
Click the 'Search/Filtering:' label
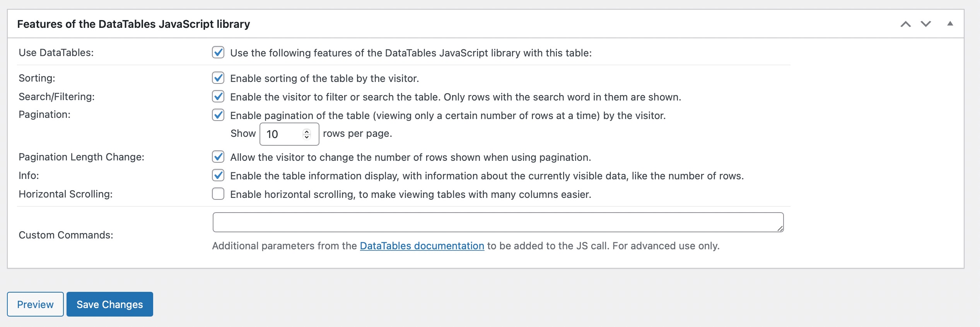pos(56,97)
